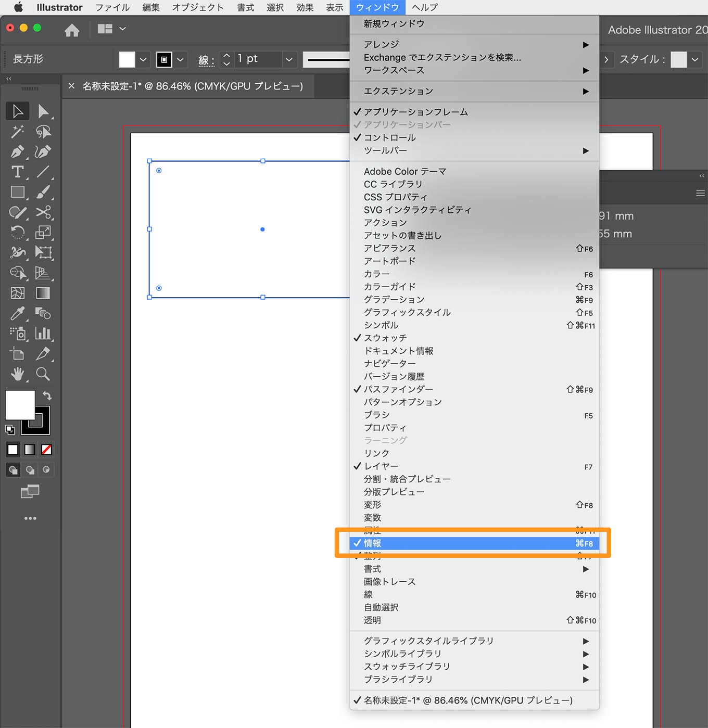Select the Scissors tool
This screenshot has width=708, height=728.
[43, 212]
